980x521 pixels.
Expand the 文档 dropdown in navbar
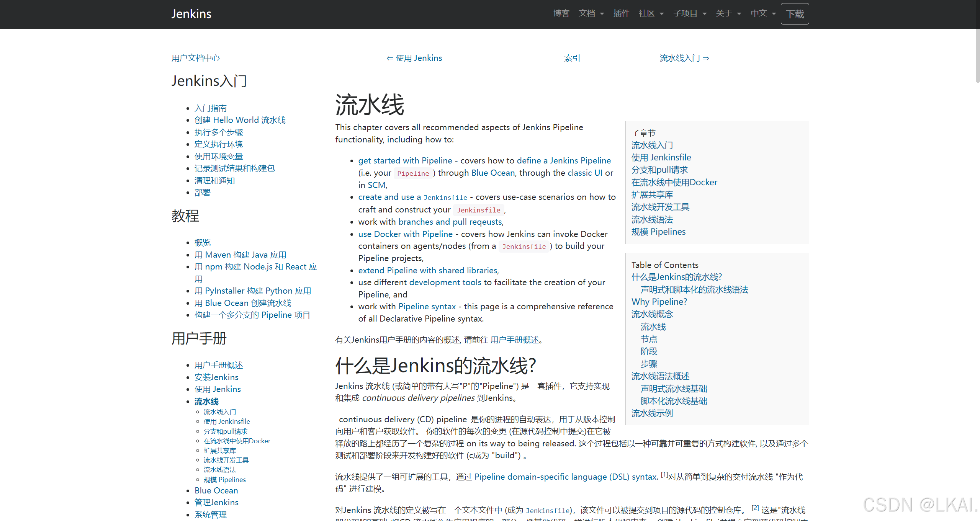pos(591,14)
